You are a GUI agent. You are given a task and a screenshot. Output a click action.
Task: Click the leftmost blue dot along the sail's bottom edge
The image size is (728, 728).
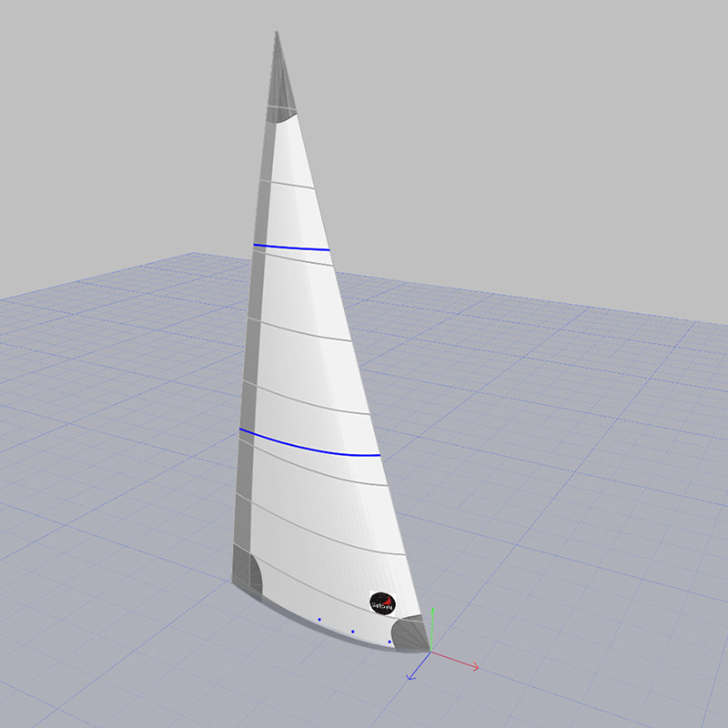319,620
